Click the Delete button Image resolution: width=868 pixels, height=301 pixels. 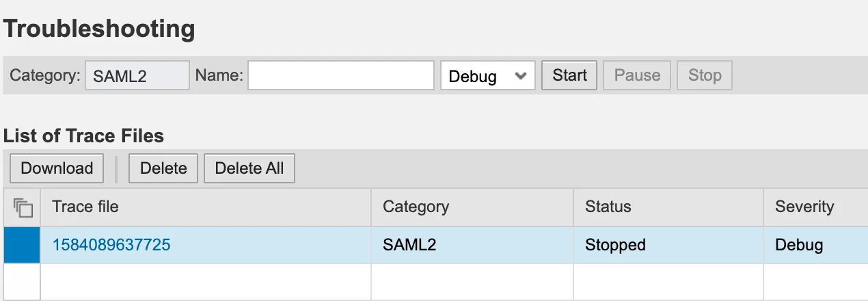pyautogui.click(x=163, y=168)
